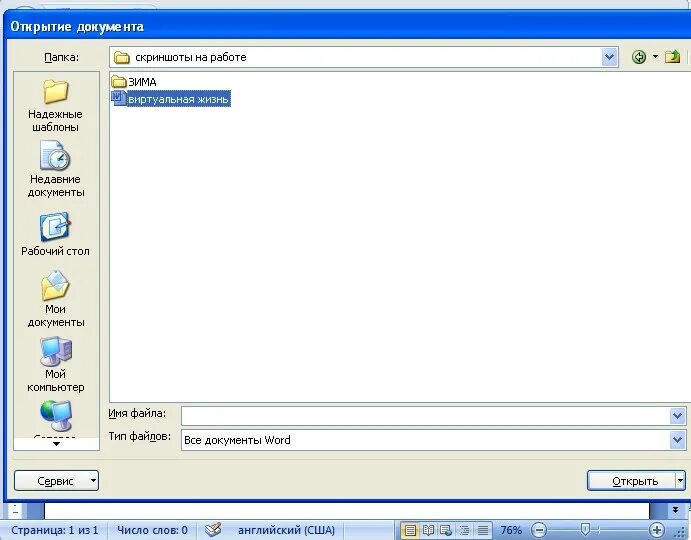
Task: Click the next page double-arrow button
Action: [676, 510]
